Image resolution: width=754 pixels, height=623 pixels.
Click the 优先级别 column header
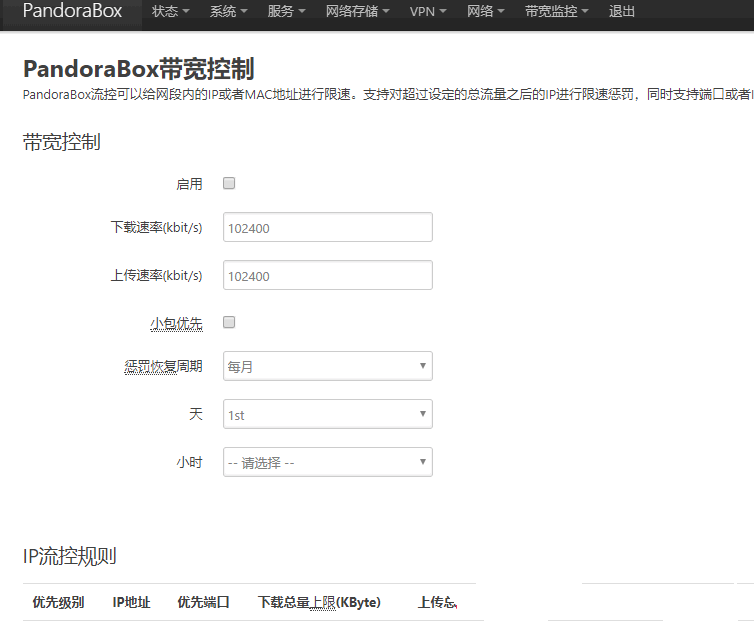(x=58, y=602)
